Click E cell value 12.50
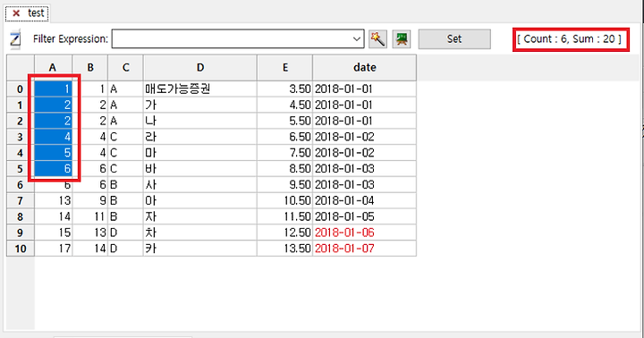Screen dimensions: 644x338 (x=285, y=232)
